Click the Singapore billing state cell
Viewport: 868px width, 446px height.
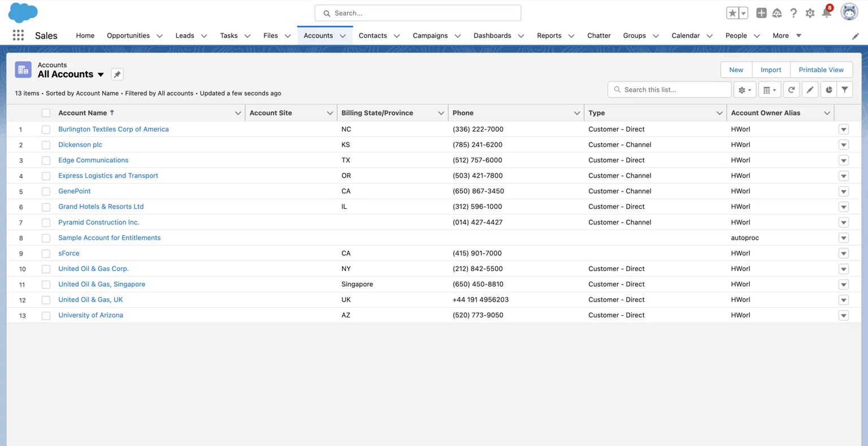pos(357,285)
